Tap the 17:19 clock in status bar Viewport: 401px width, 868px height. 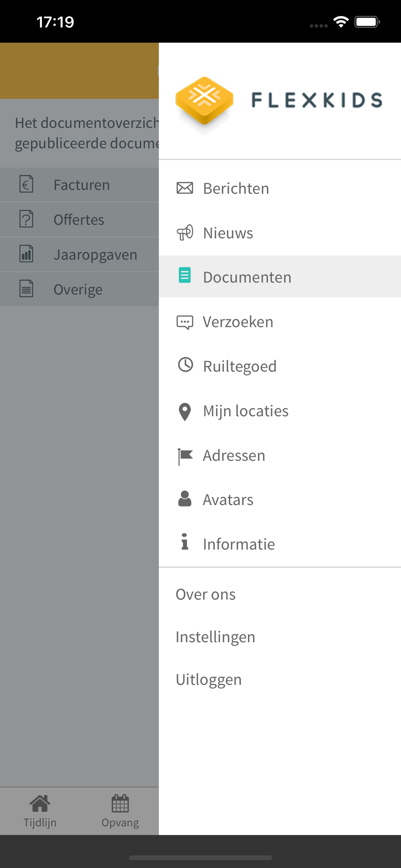point(55,22)
